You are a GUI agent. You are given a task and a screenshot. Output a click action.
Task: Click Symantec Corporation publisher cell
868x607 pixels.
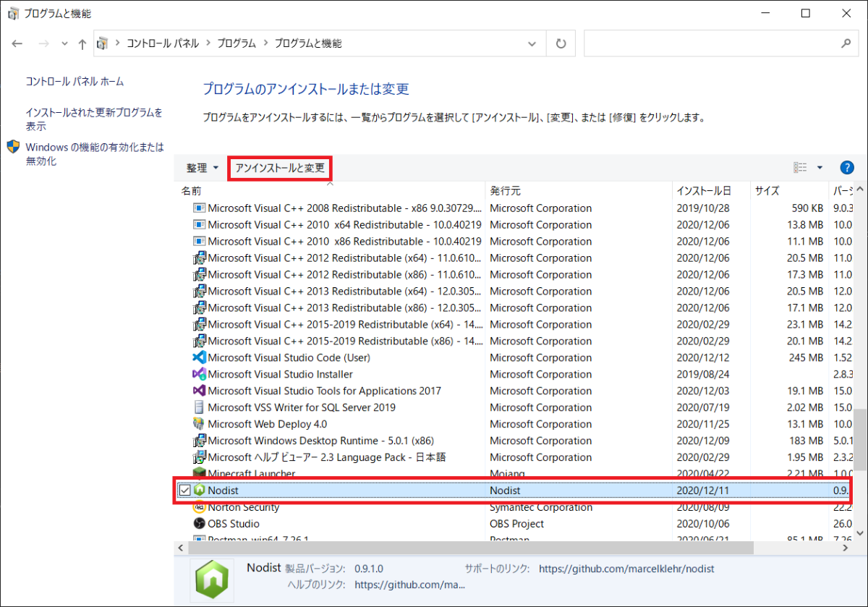pos(541,507)
